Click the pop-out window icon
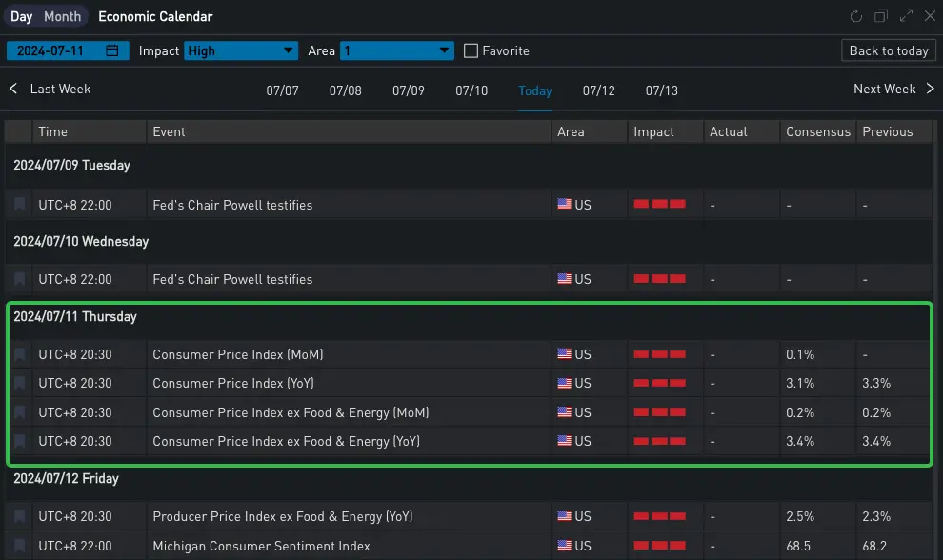Viewport: 943px width, 560px height. tap(881, 16)
